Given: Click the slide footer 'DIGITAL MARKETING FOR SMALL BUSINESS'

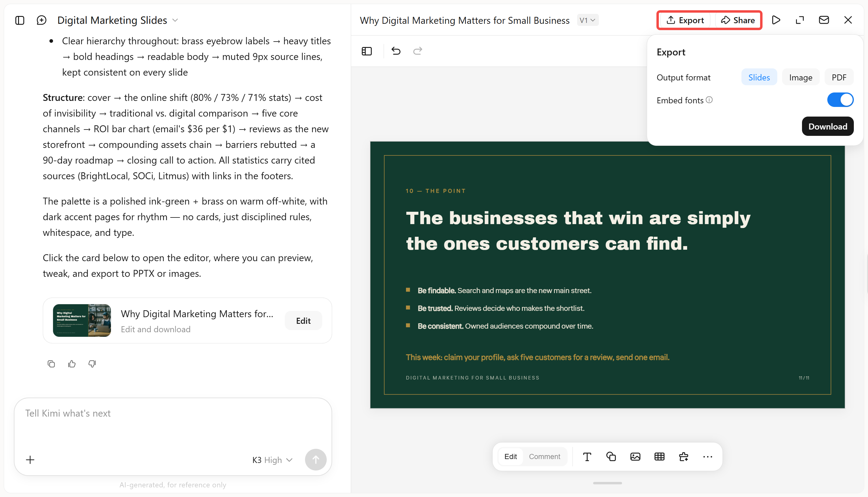Looking at the screenshot, I should pyautogui.click(x=473, y=378).
